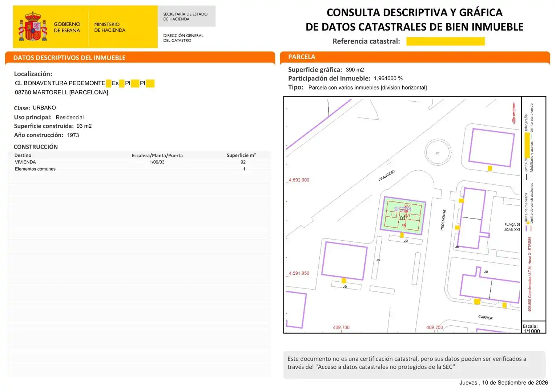The height and width of the screenshot is (392, 556).
Task: Click the PEDEMONTE street label on the map
Action: (x=443, y=220)
